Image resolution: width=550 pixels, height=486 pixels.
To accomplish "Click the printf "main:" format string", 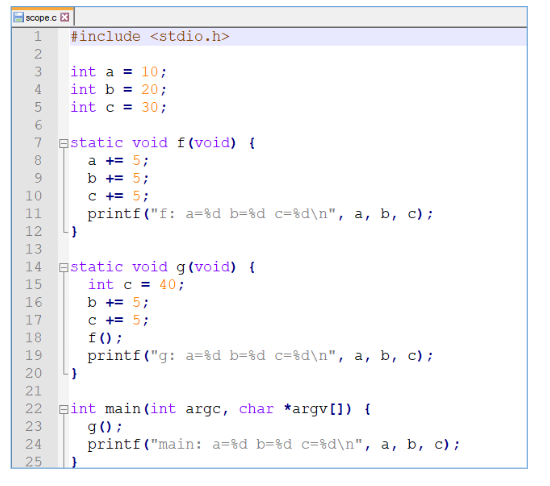I will click(x=256, y=445).
